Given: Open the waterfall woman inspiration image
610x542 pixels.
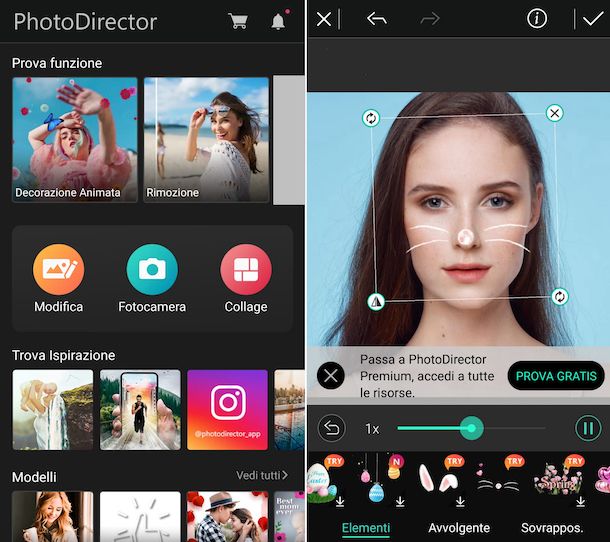Looking at the screenshot, I should click(x=53, y=410).
